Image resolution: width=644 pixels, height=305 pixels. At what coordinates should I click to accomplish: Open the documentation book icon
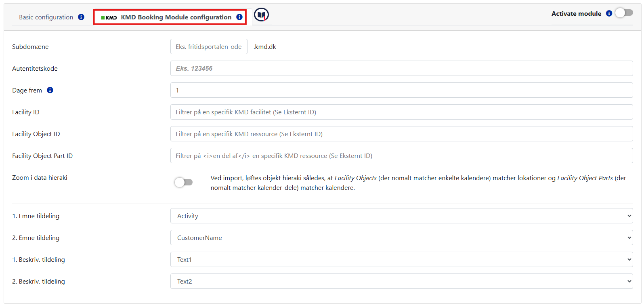coord(261,15)
